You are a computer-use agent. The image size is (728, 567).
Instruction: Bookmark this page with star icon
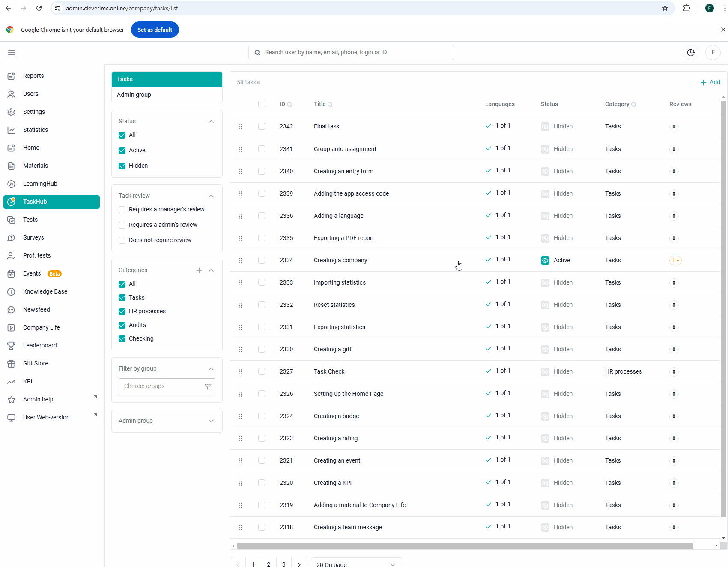665,8
